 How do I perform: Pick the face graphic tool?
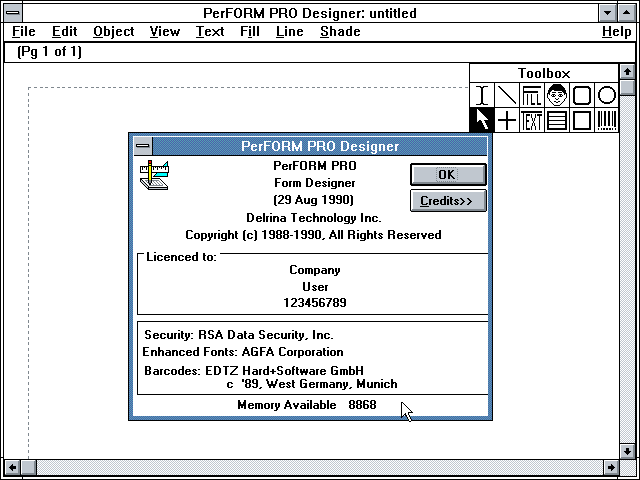557,95
